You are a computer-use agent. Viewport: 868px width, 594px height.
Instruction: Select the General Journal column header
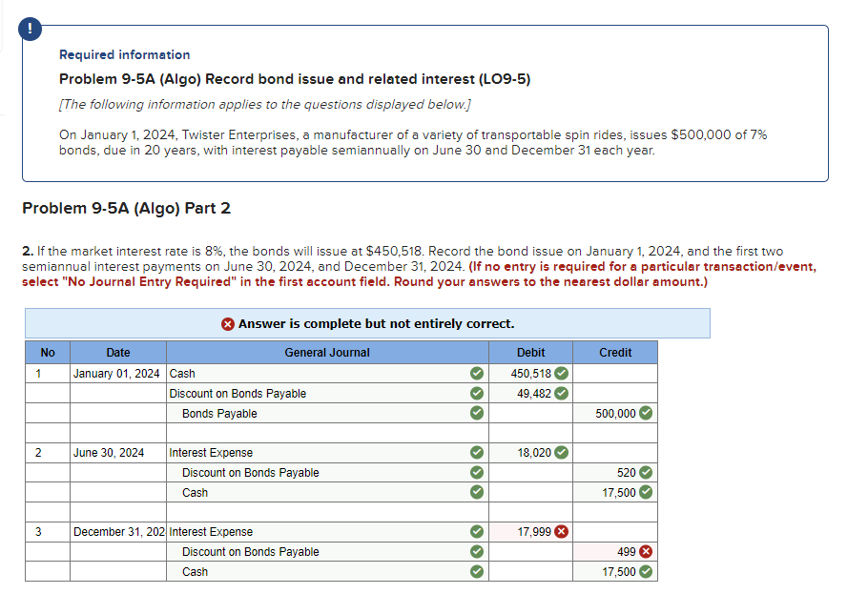click(x=327, y=352)
